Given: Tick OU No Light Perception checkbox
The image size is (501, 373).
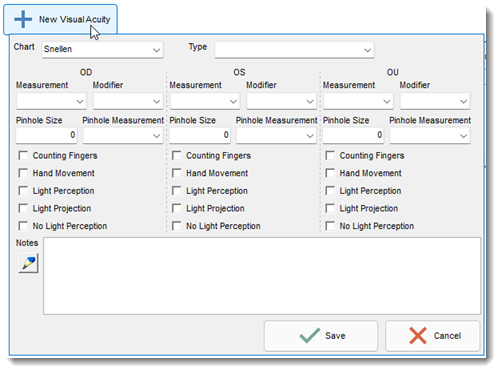Looking at the screenshot, I should pyautogui.click(x=330, y=226).
